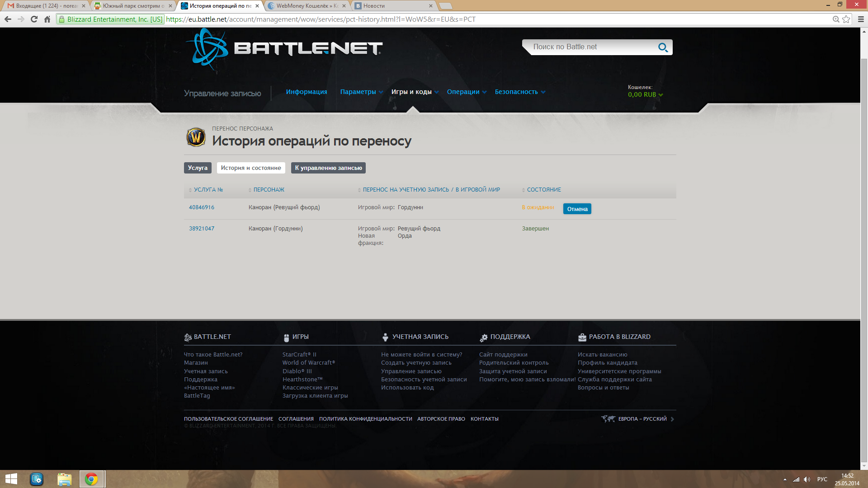
Task: Open the browser home page icon
Action: [47, 19]
